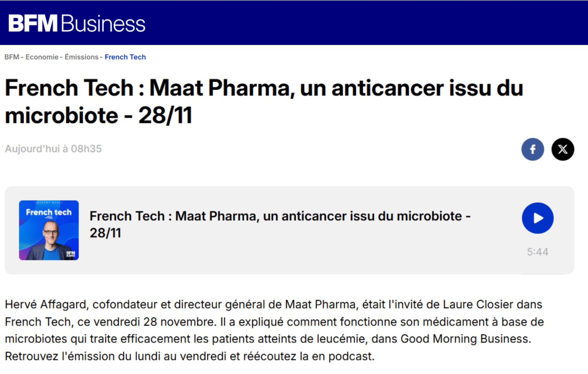Click the small BFM badge on the cover

coord(71,254)
